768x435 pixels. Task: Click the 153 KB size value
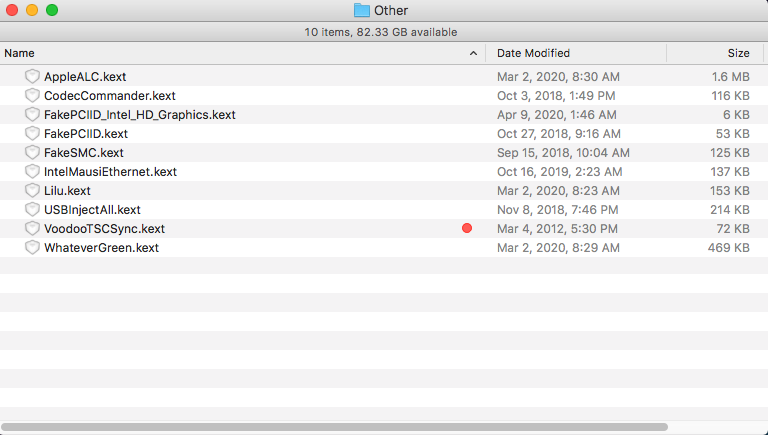tap(730, 191)
